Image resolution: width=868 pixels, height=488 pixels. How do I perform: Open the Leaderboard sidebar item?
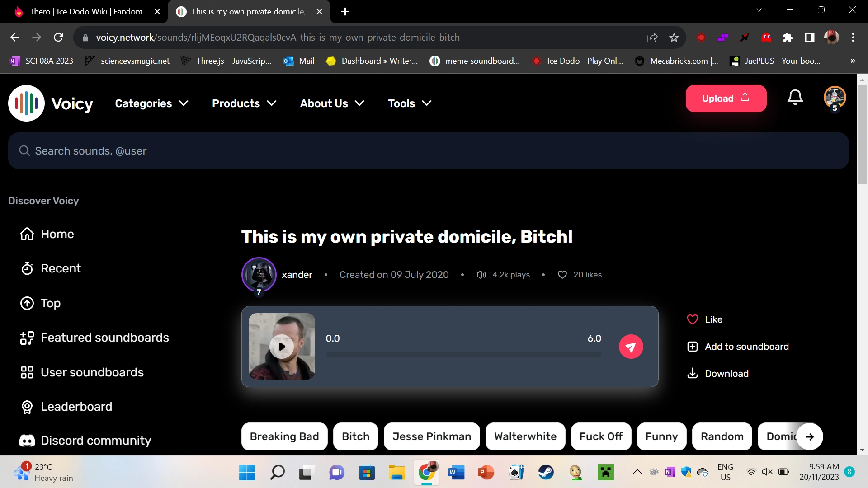(x=76, y=407)
